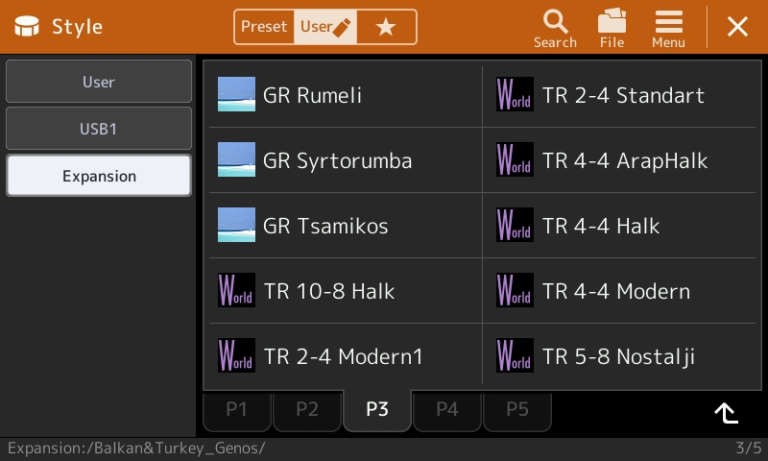The image size is (768, 461).
Task: Switch to the Preset styles toggle
Action: (264, 27)
